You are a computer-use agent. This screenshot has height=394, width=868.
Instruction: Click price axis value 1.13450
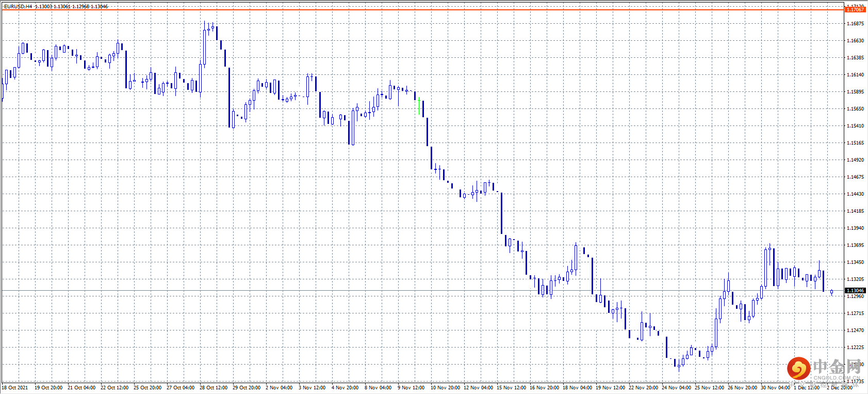coord(856,262)
